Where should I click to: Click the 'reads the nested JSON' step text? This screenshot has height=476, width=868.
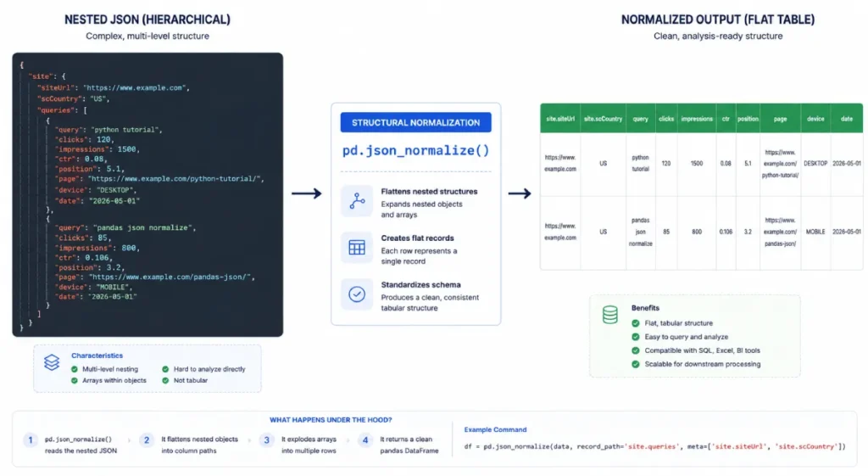pyautogui.click(x=81, y=451)
